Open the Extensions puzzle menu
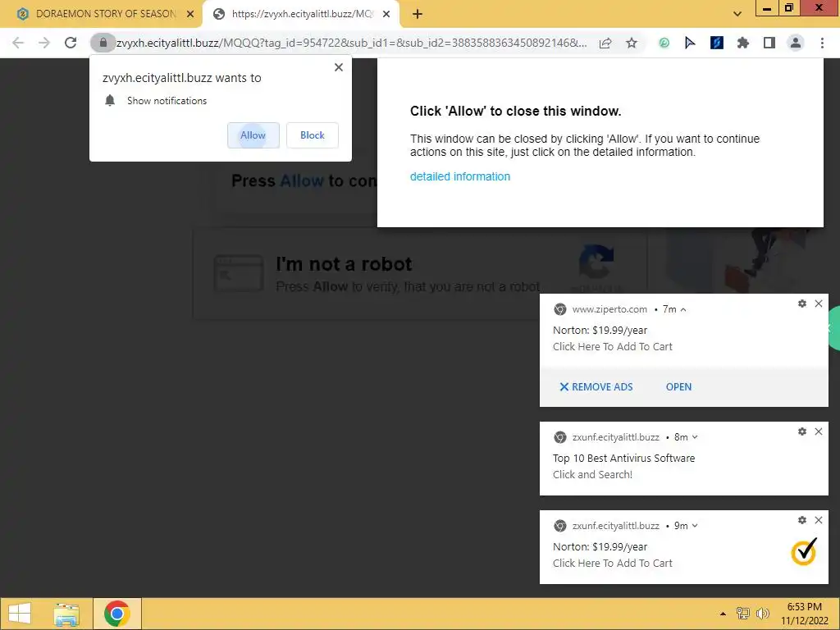Viewport: 840px width, 630px height. (743, 43)
